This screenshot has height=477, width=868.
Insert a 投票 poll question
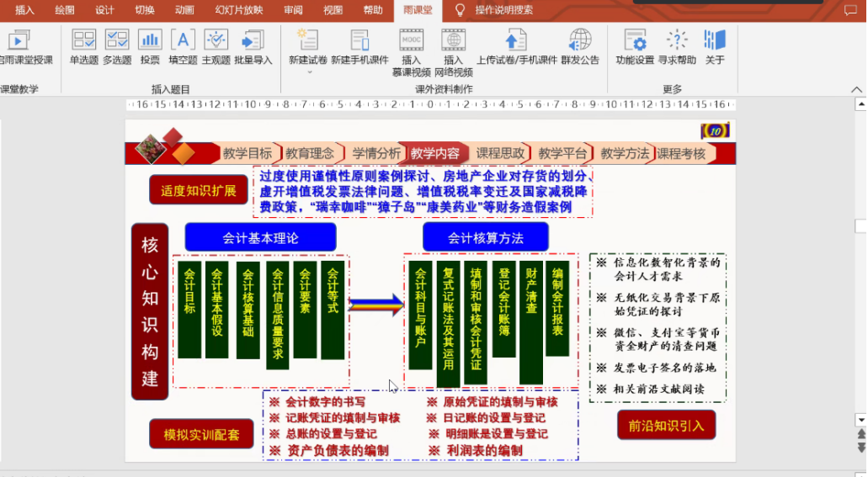[150, 48]
